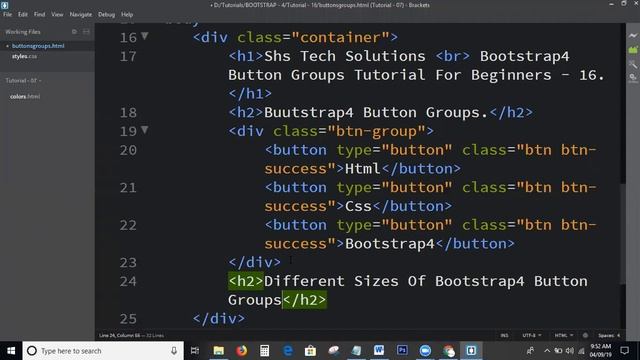Collapse code fold at line 16
The width and height of the screenshot is (640, 360).
pos(144,36)
